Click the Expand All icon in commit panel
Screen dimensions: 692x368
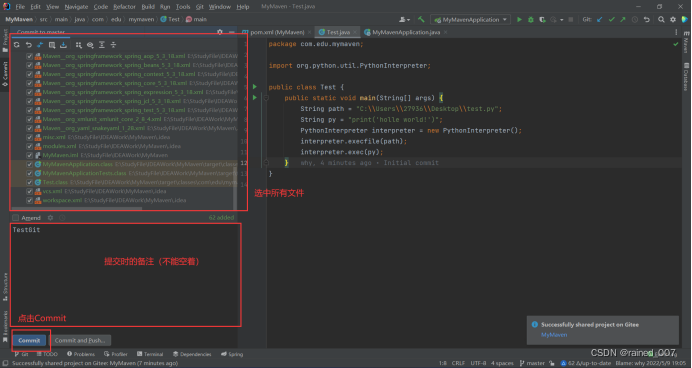102,45
